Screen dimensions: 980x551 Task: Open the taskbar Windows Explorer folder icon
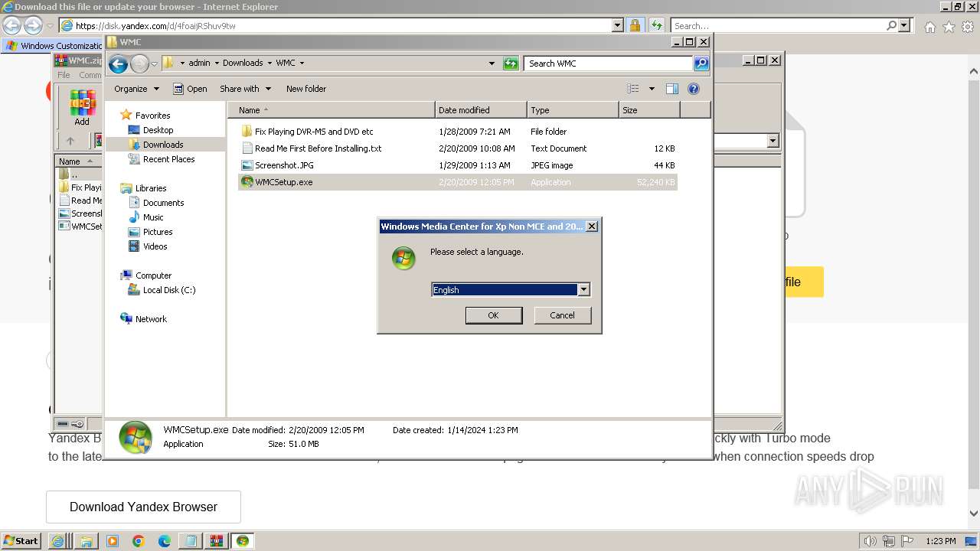[87, 541]
